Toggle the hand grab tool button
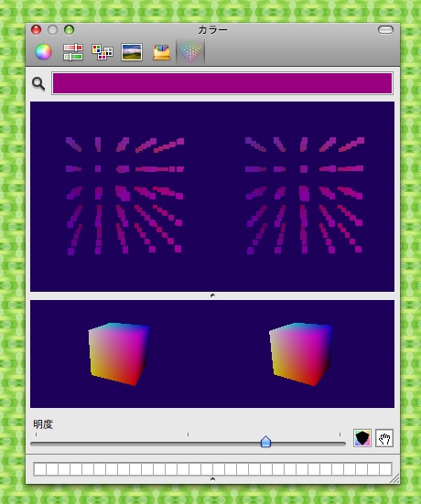Screen dimensions: 421x504 (384, 438)
